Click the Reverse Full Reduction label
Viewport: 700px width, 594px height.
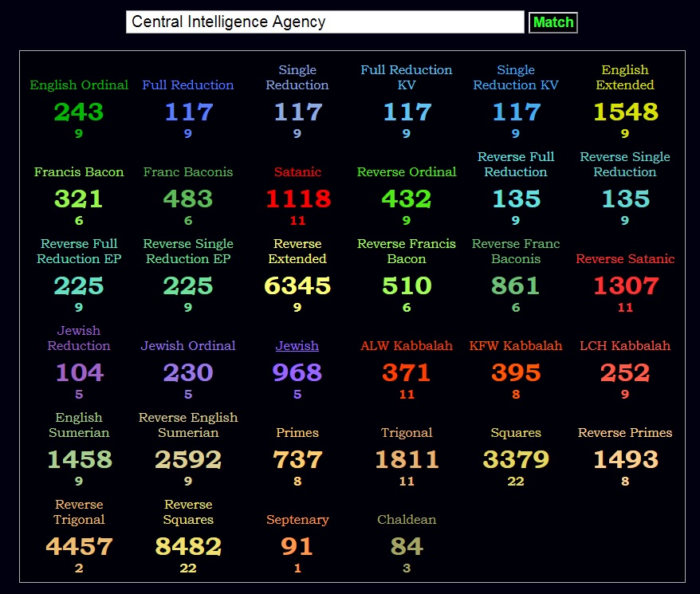516,164
